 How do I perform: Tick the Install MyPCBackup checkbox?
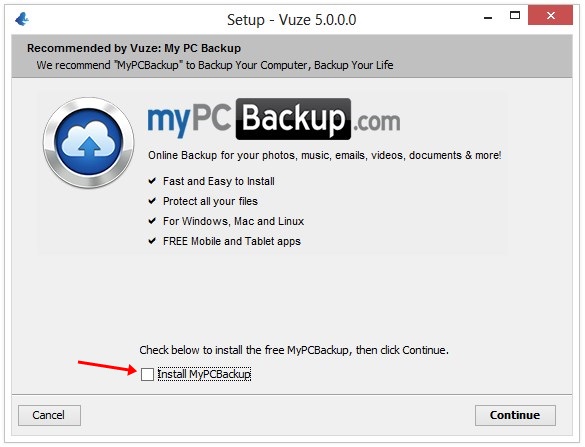[x=147, y=374]
